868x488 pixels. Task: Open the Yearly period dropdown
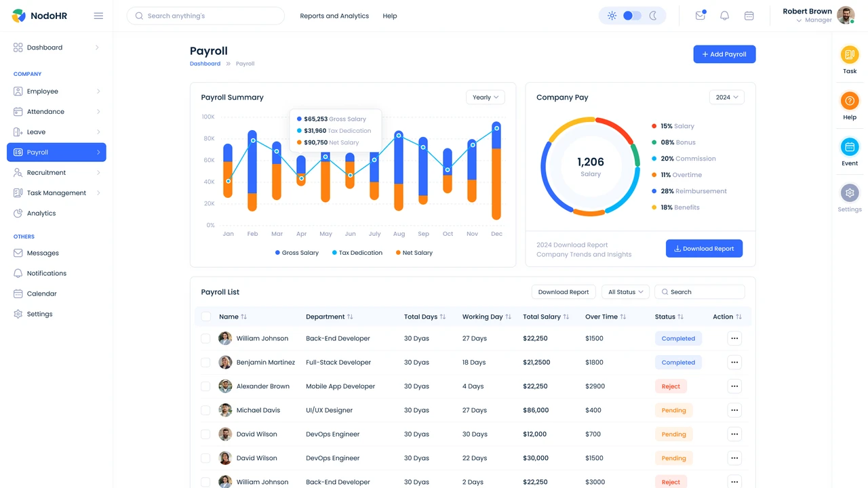click(486, 98)
